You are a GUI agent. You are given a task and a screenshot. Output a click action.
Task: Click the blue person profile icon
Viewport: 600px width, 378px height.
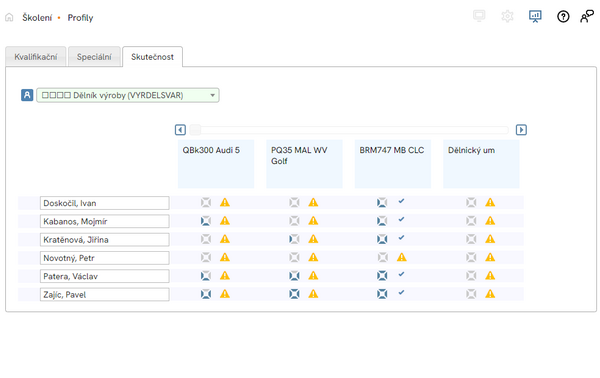coord(27,95)
